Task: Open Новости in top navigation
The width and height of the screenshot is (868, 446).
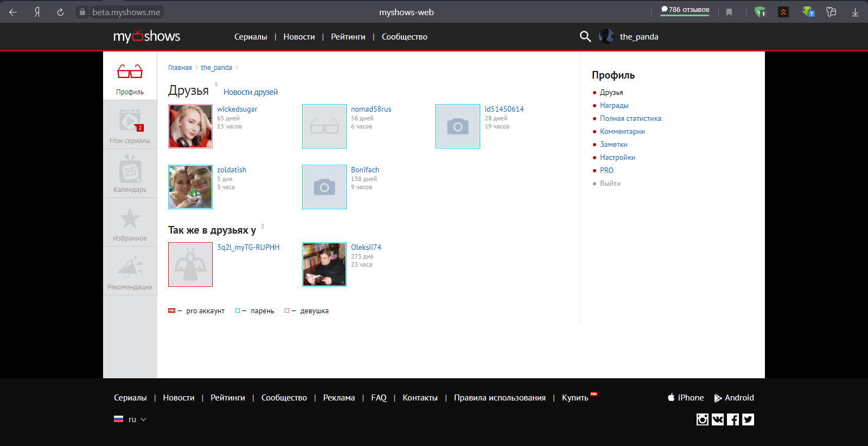Action: point(299,37)
